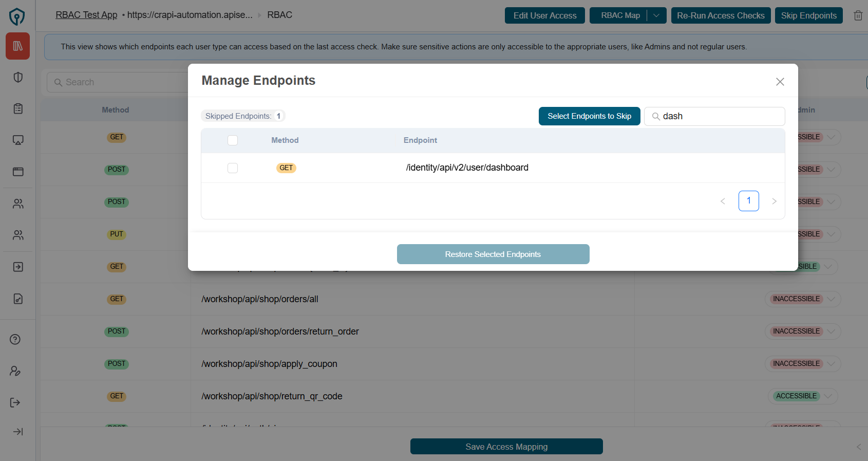Click the trash delete icon in top bar
The image size is (868, 461).
pyautogui.click(x=858, y=15)
